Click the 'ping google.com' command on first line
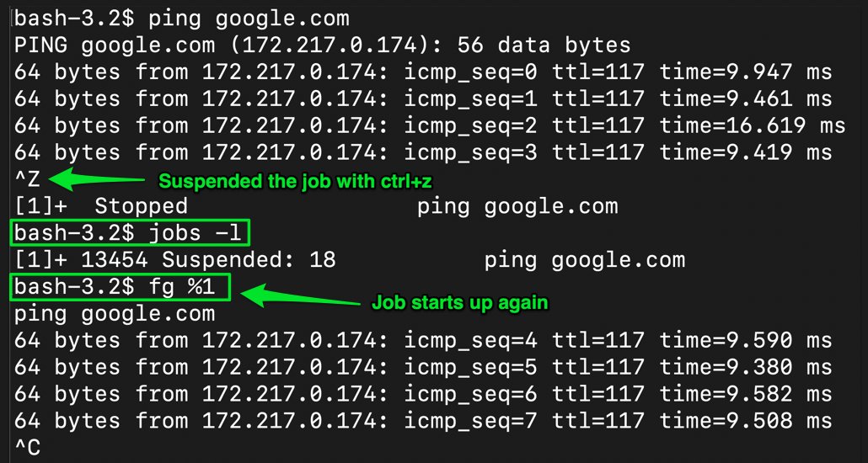This screenshot has height=463, width=868. [x=249, y=19]
